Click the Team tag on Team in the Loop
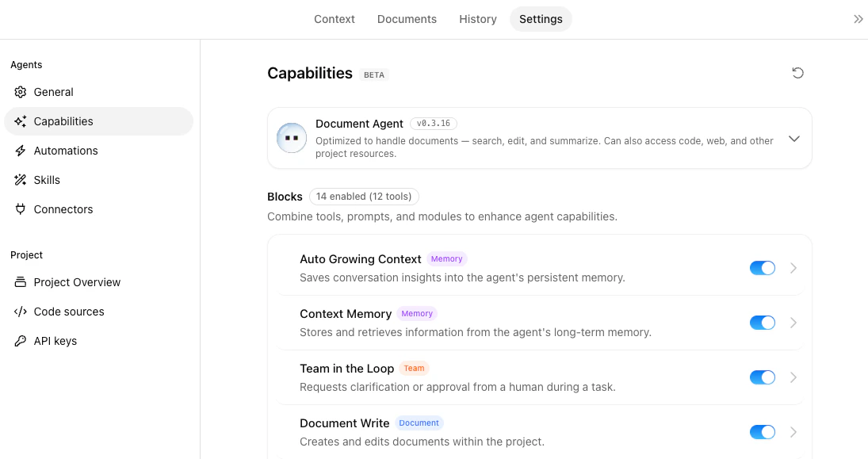This screenshot has height=459, width=868. [414, 369]
